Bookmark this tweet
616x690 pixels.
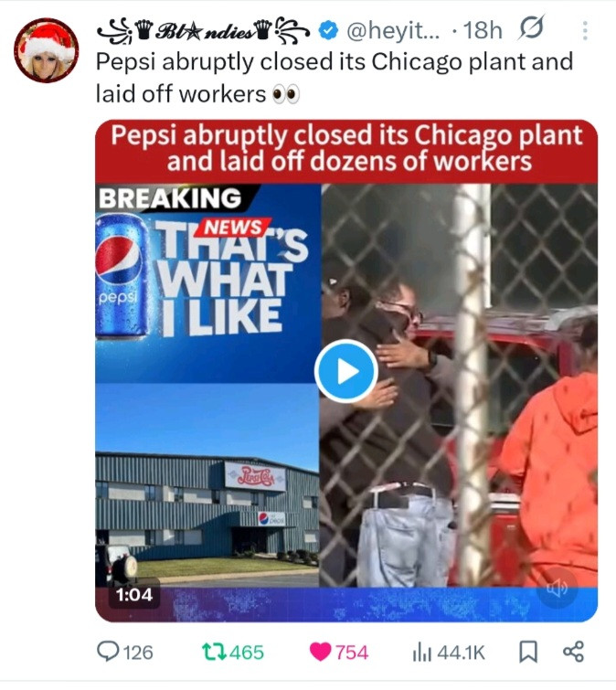pyautogui.click(x=528, y=652)
